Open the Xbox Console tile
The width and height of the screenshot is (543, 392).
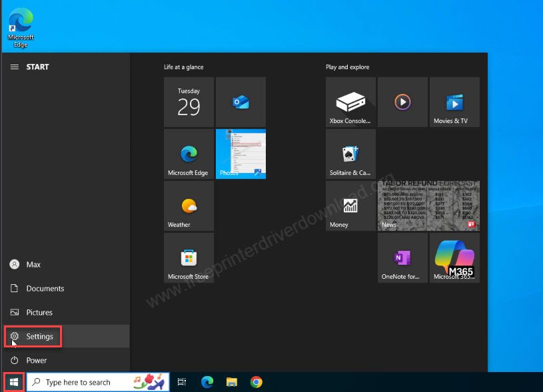(x=351, y=102)
